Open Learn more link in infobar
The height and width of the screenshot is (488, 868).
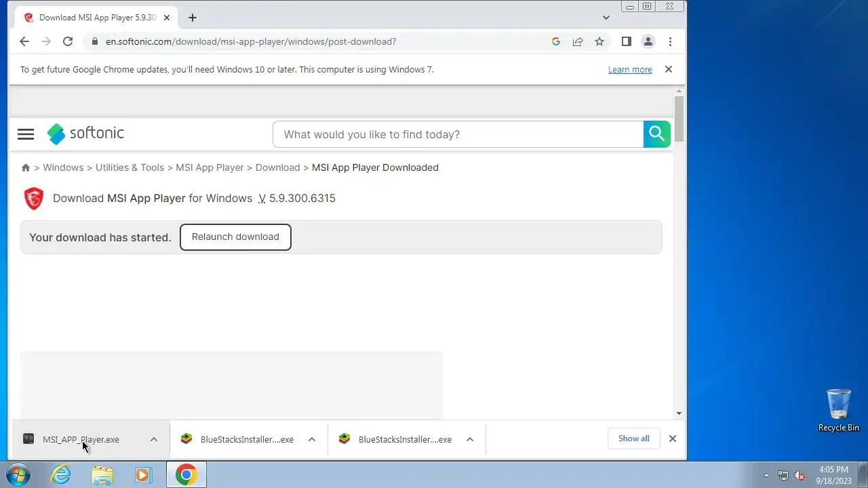630,70
